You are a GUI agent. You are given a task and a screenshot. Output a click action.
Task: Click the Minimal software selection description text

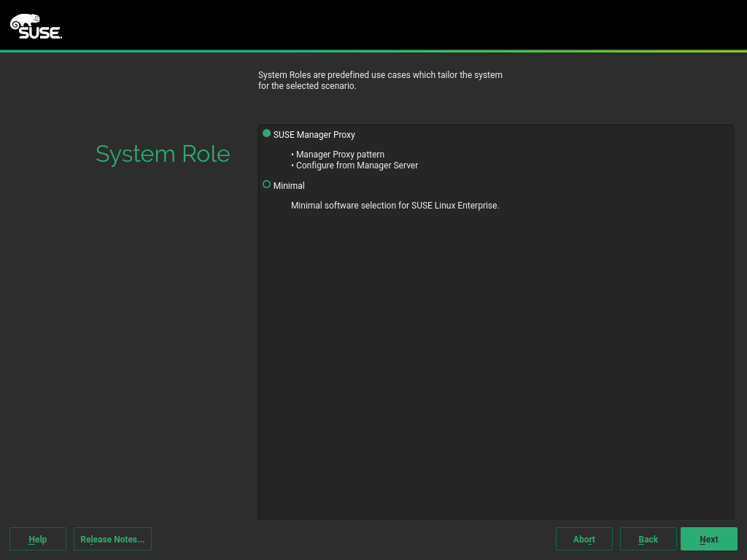395,205
